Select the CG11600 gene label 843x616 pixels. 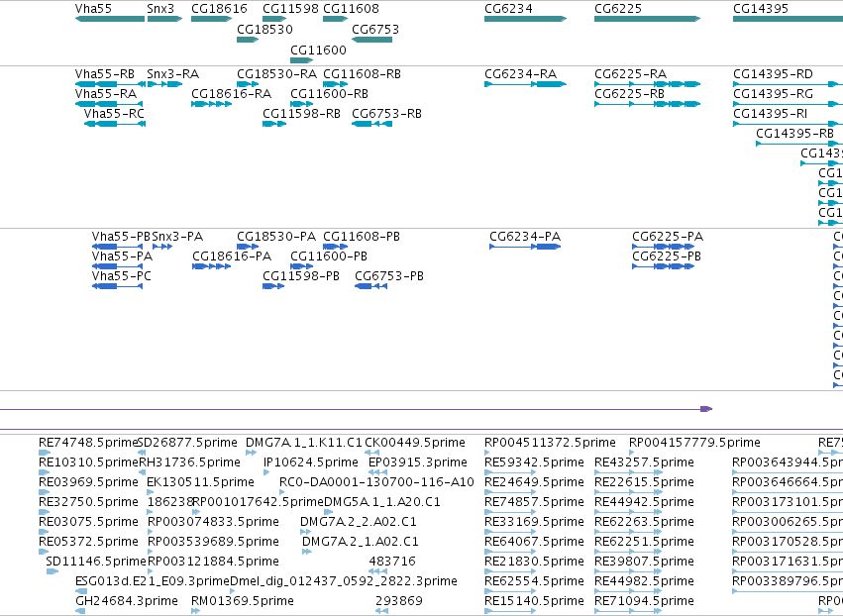click(318, 50)
